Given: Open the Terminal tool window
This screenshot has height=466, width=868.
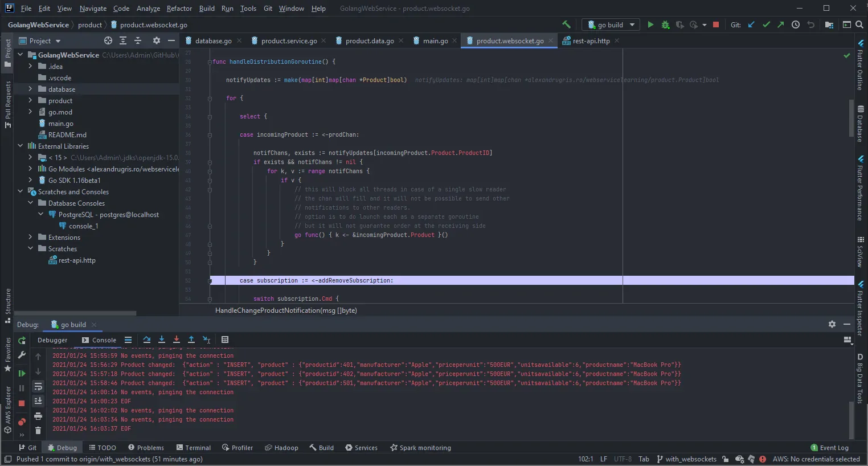Looking at the screenshot, I should tap(194, 448).
